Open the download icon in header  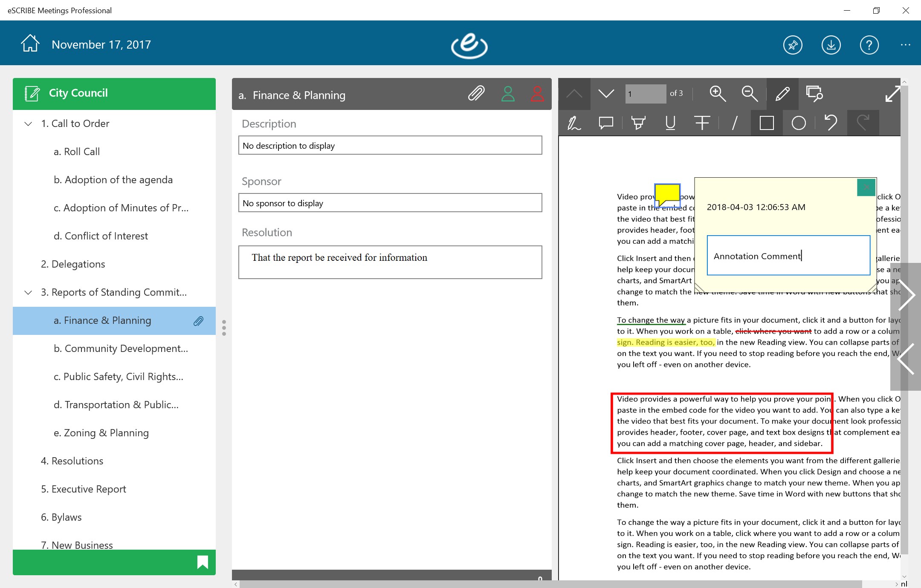831,45
